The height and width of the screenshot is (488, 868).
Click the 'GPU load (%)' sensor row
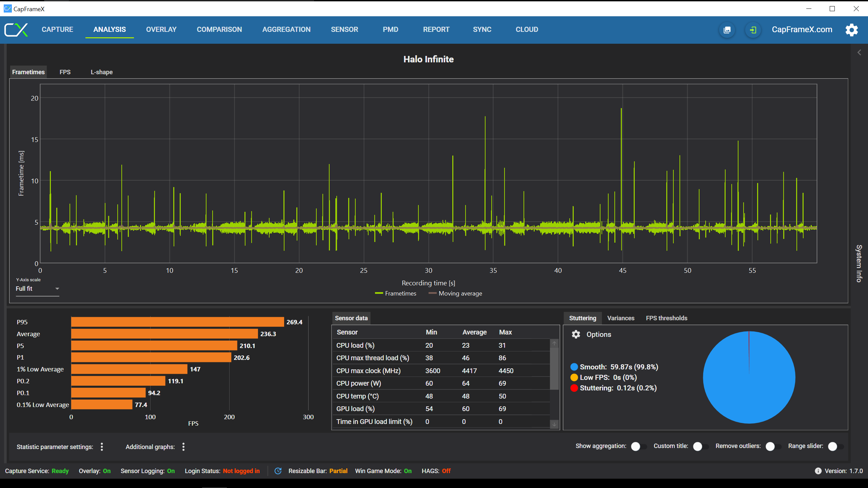pos(441,409)
